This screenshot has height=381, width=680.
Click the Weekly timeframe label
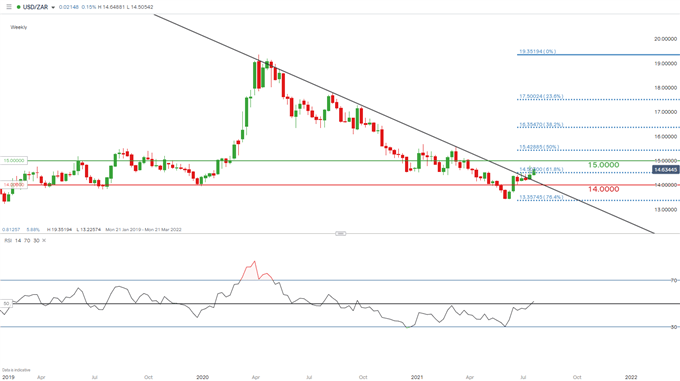tap(19, 27)
